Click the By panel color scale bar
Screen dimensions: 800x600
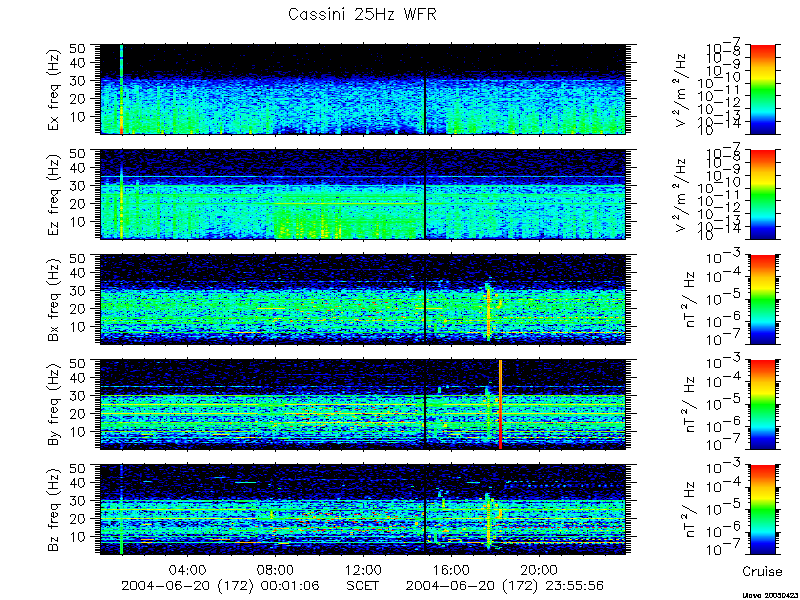coord(762,404)
